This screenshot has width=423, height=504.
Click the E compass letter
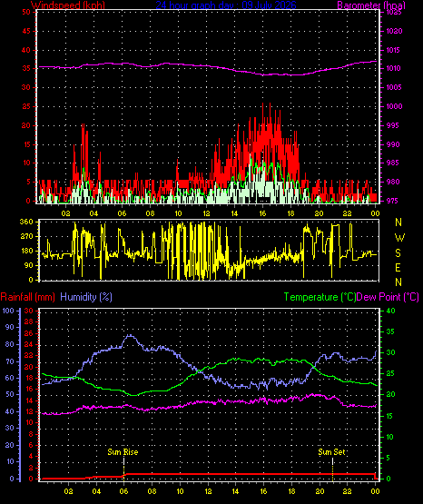point(398,267)
